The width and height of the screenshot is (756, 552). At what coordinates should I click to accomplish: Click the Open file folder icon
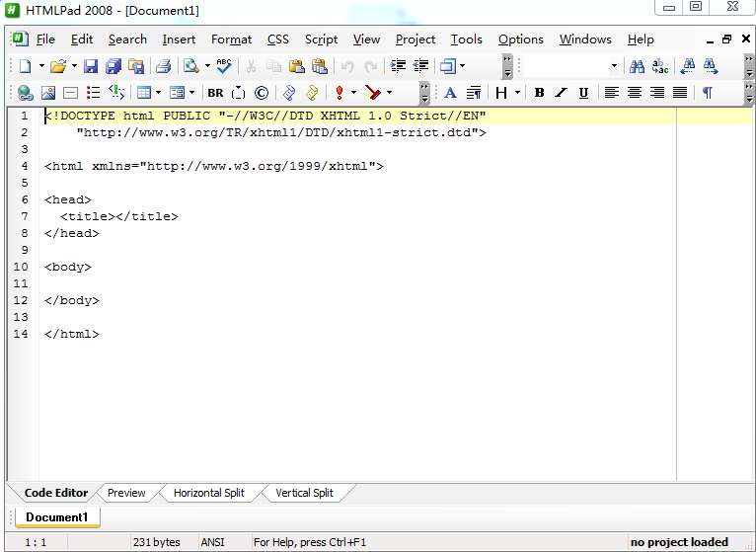[x=58, y=66]
